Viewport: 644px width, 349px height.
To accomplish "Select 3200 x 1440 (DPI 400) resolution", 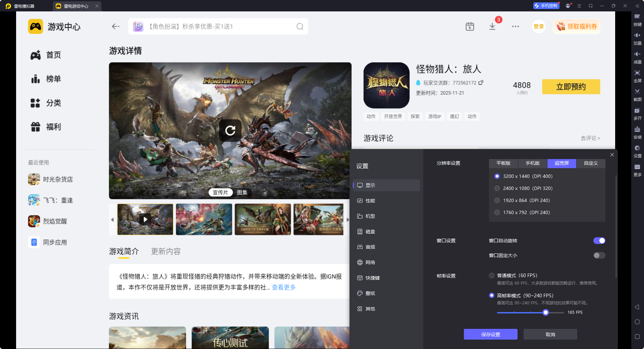I will click(497, 176).
